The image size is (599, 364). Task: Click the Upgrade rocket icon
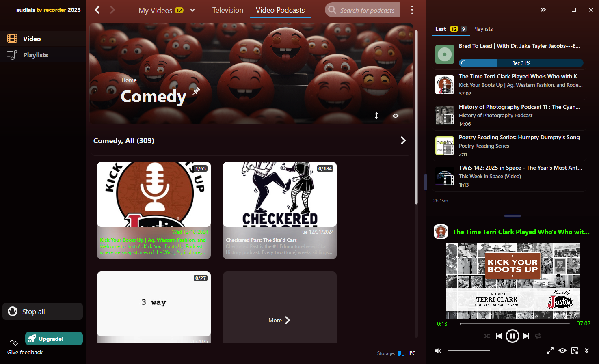coord(32,339)
